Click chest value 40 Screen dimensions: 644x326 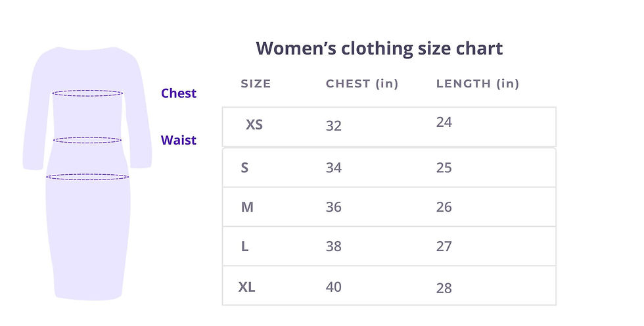click(334, 287)
